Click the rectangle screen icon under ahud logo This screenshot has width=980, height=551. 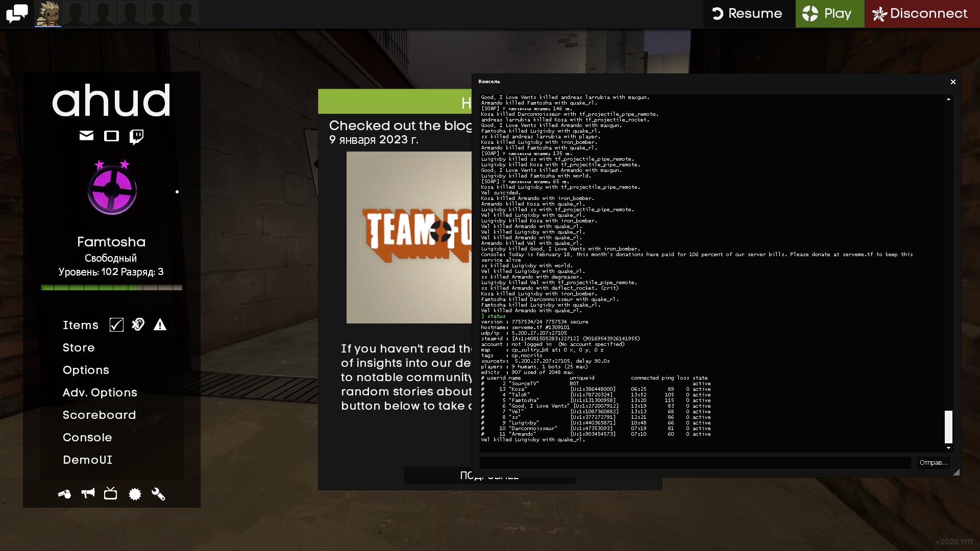pyautogui.click(x=111, y=136)
